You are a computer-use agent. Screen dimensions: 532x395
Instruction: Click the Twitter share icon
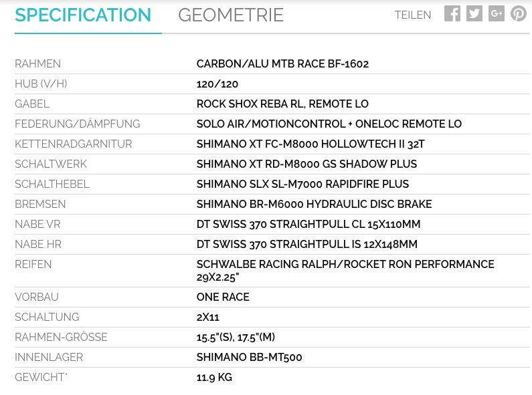[474, 13]
